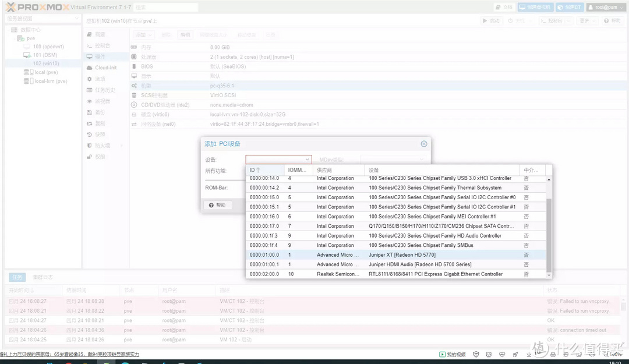Open the 权限 permissions lock entry

96,157
